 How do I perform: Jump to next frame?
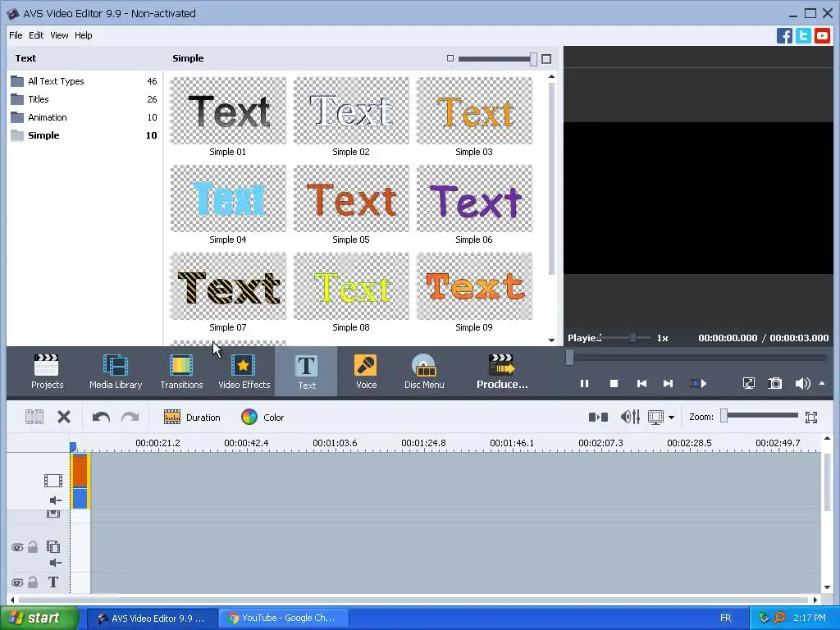(x=668, y=384)
